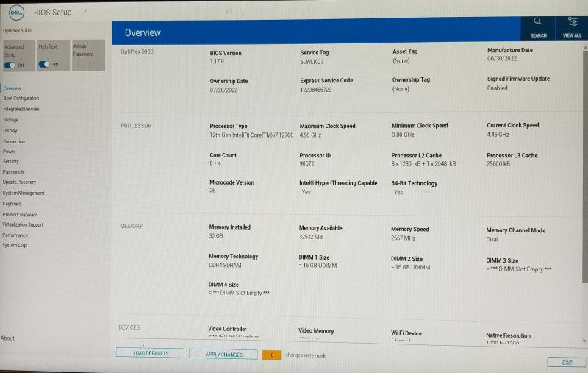Screen dimensions: 588x373
Task: Click the MEMORY section heading
Action: tap(132, 227)
